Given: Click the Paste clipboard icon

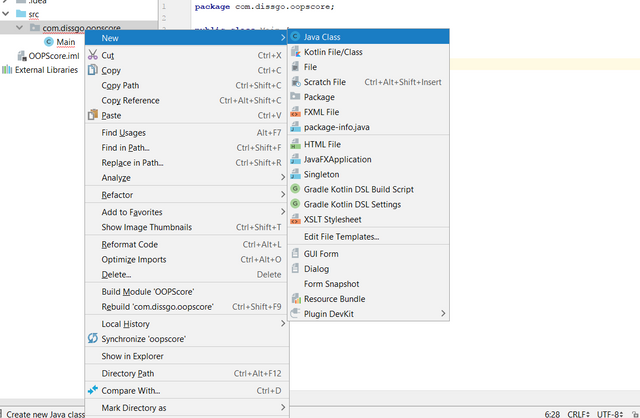Looking at the screenshot, I should point(93,115).
